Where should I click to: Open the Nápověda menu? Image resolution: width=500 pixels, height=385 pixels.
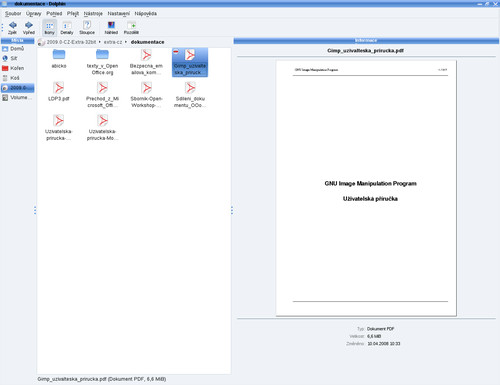tap(146, 14)
